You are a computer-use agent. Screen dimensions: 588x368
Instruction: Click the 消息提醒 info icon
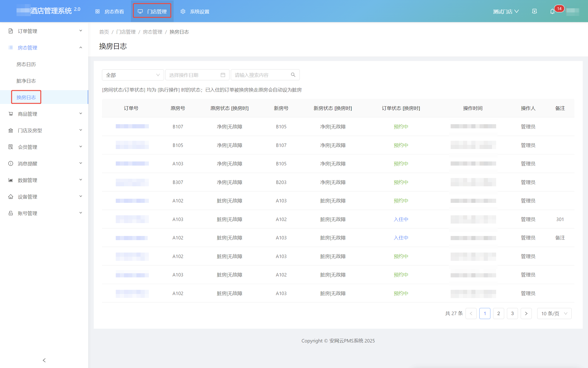[11, 163]
